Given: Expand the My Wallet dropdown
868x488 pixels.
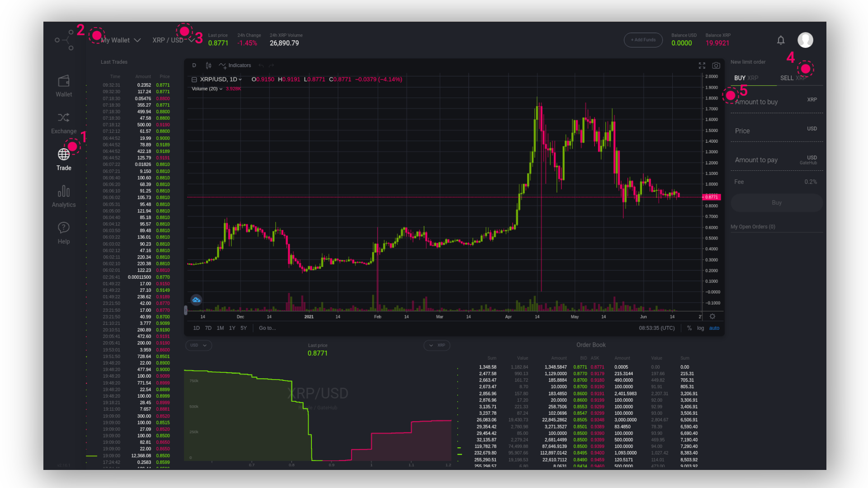Looking at the screenshot, I should pyautogui.click(x=120, y=40).
